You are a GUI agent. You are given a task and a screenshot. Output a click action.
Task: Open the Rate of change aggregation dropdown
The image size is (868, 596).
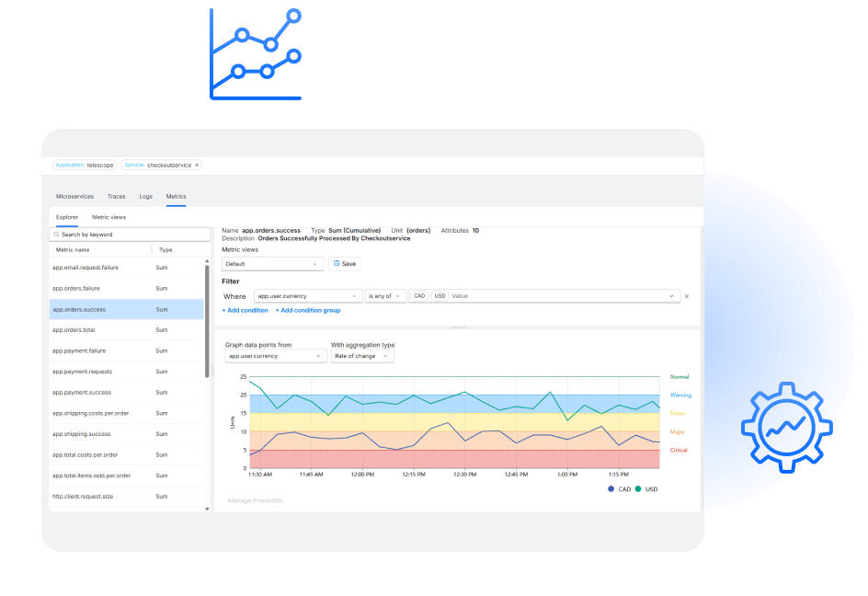click(362, 356)
